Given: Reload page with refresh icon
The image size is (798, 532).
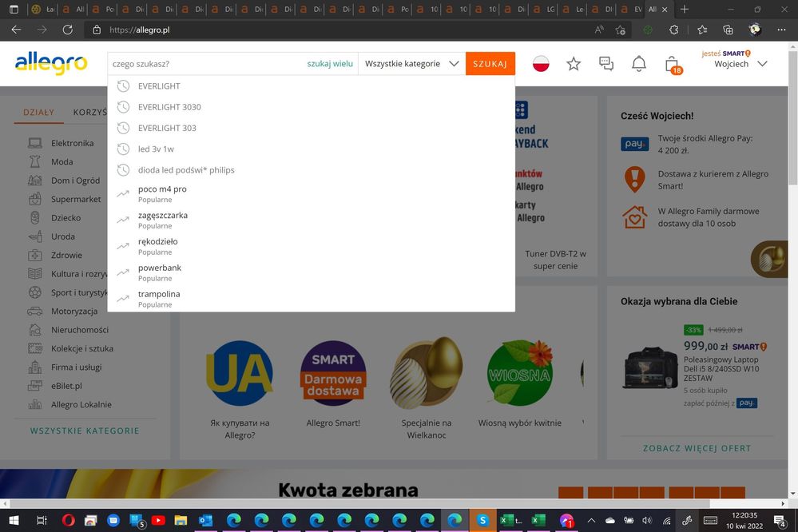Looking at the screenshot, I should click(x=67, y=30).
